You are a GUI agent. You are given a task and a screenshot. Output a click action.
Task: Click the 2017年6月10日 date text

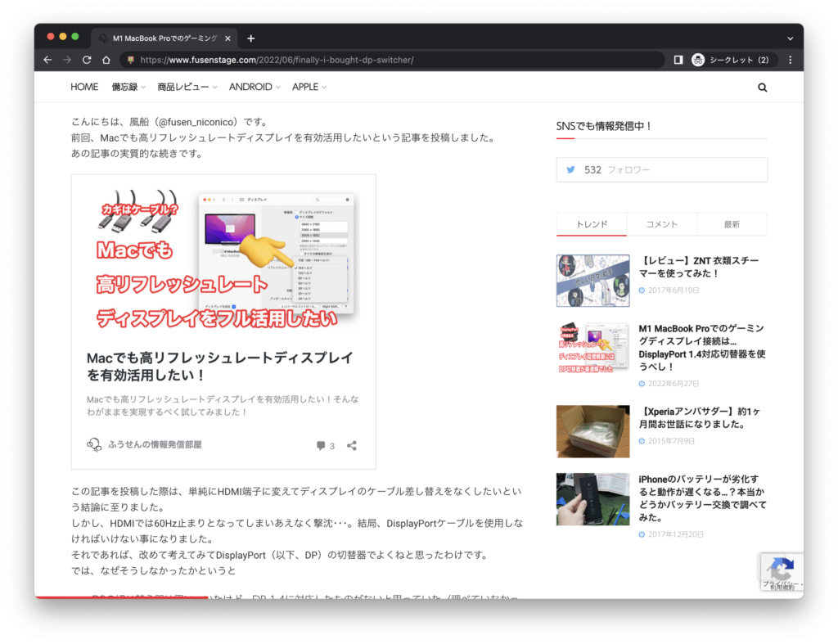pyautogui.click(x=674, y=290)
